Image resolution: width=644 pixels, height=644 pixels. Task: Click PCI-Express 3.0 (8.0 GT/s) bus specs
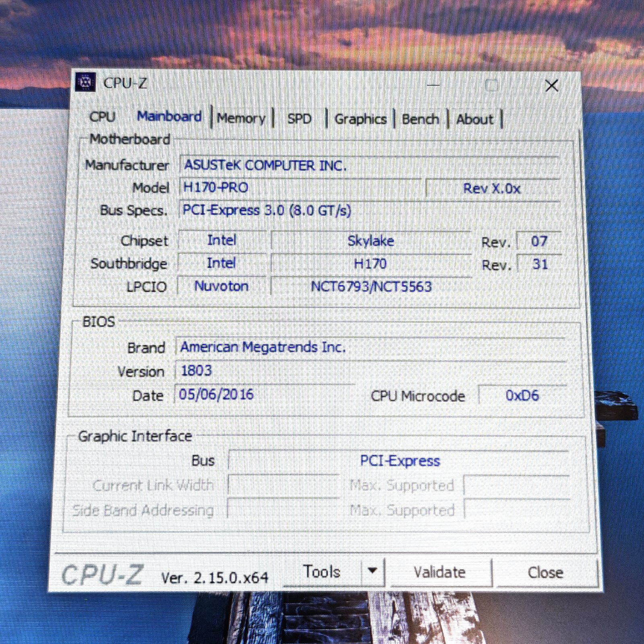369,211
